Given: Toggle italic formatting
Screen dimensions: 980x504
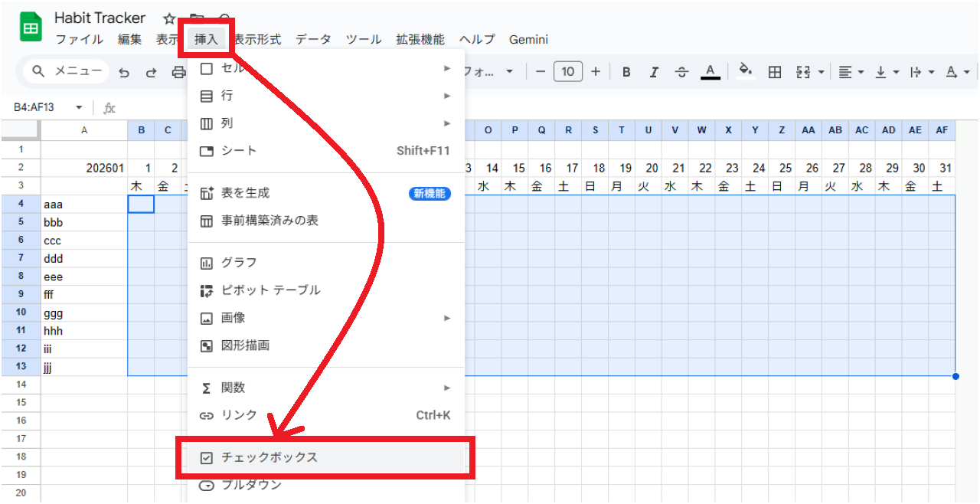Looking at the screenshot, I should (654, 71).
